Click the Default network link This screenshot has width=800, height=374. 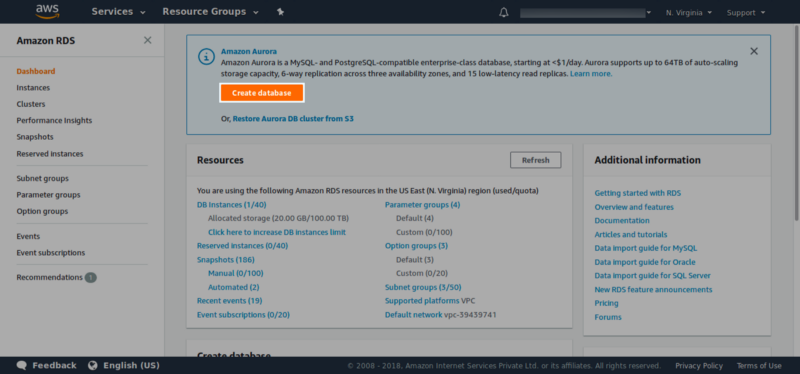[414, 315]
